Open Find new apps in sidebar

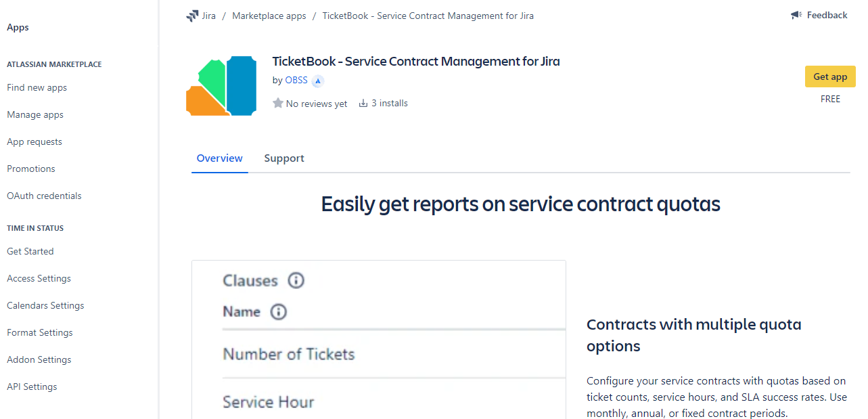pos(37,88)
